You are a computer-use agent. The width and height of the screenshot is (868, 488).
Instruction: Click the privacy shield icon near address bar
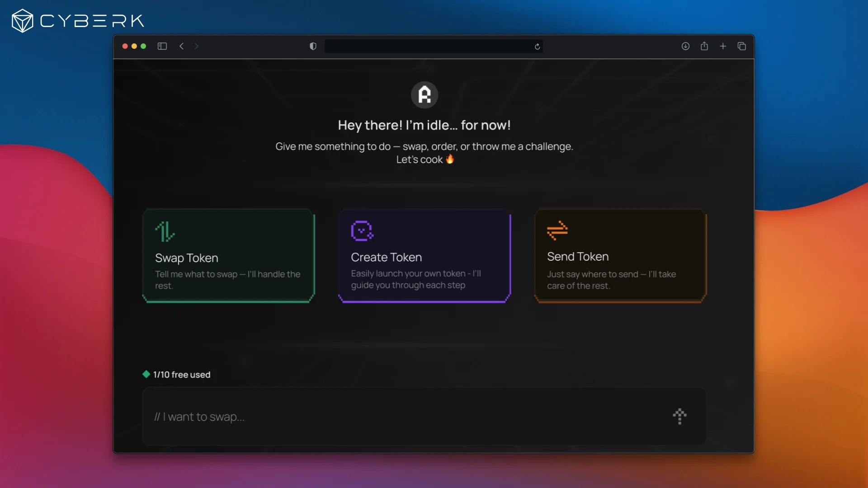tap(312, 46)
